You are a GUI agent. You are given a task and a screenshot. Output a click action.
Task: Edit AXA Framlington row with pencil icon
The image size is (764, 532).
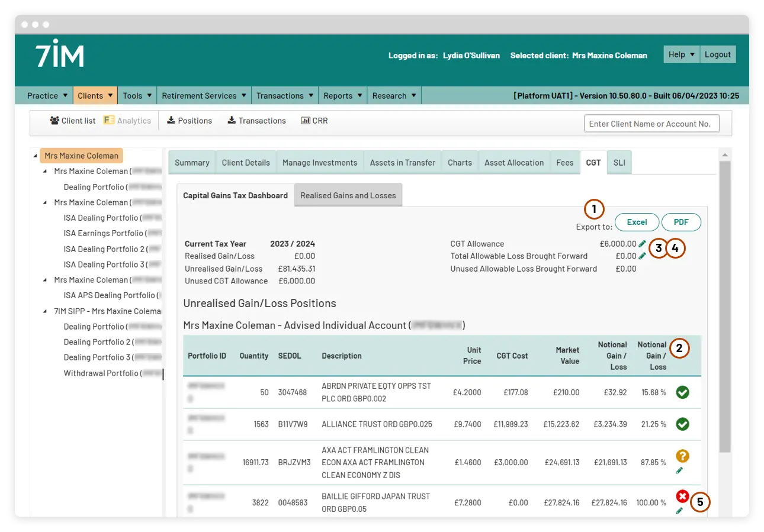[679, 470]
